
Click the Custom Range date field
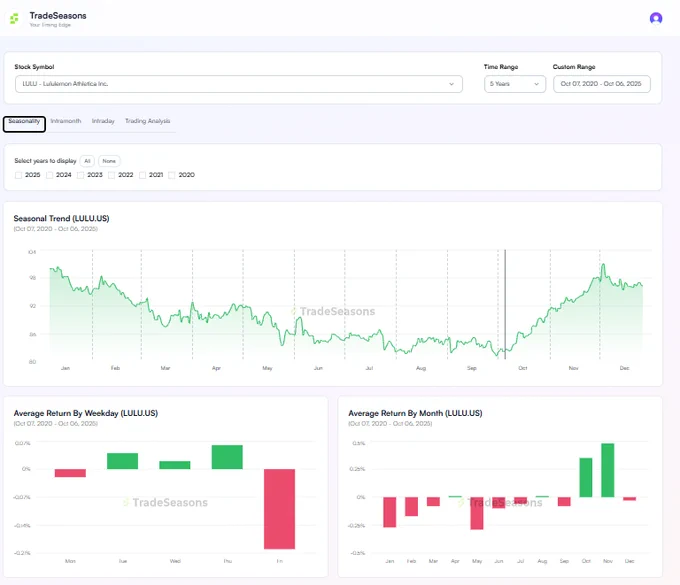[x=602, y=84]
